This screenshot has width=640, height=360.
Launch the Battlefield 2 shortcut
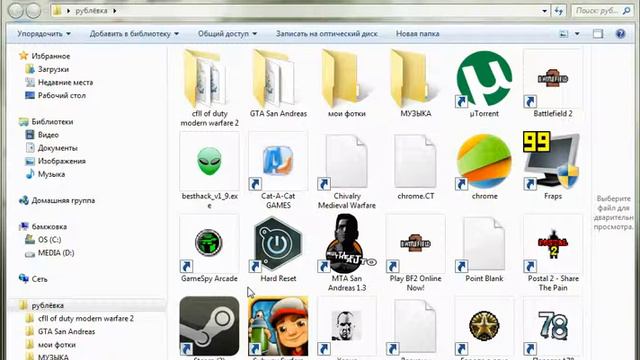(x=553, y=80)
